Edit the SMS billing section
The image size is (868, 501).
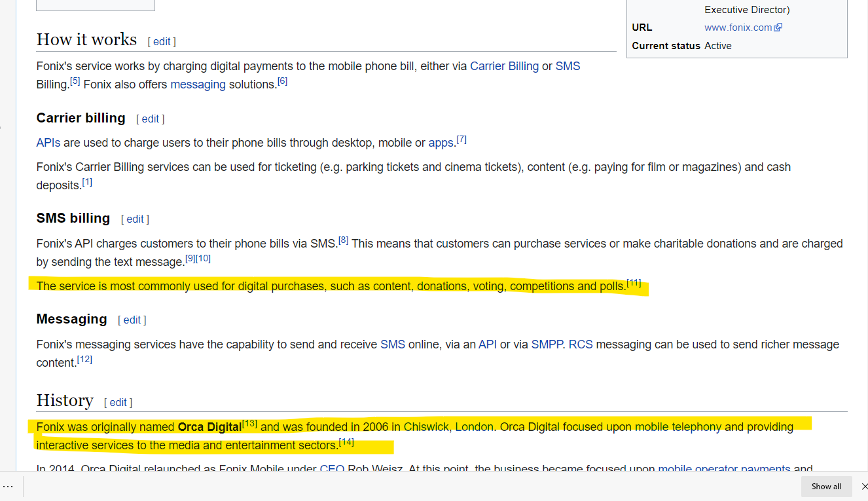pyautogui.click(x=135, y=219)
